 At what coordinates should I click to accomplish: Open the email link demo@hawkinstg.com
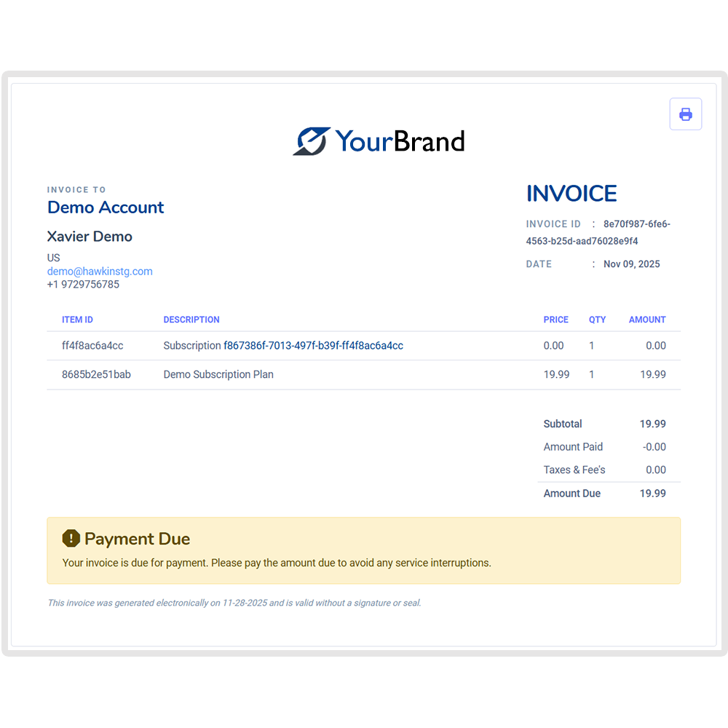100,271
